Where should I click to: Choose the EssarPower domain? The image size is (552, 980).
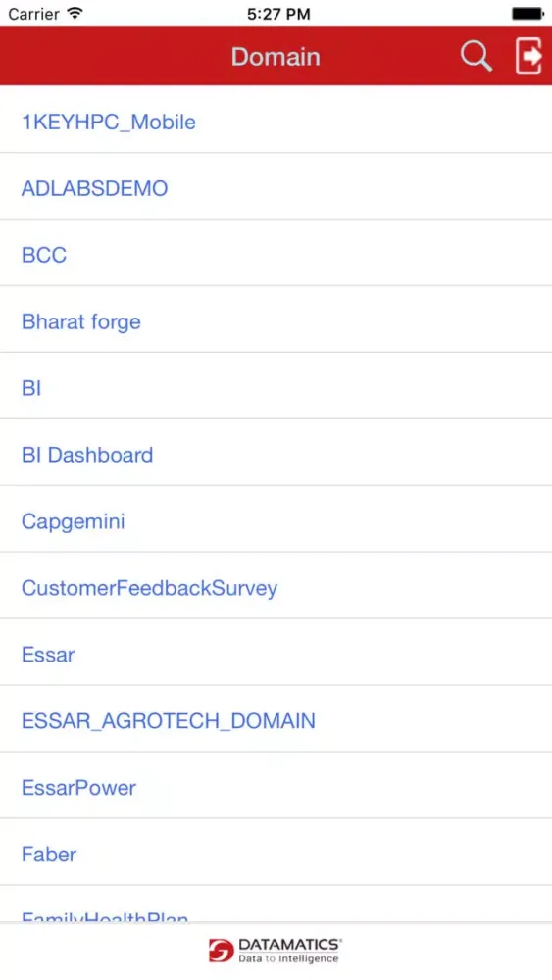[276, 787]
